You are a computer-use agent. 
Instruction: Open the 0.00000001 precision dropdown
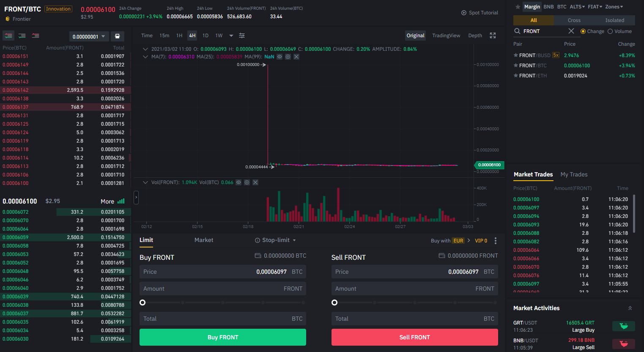pyautogui.click(x=89, y=36)
